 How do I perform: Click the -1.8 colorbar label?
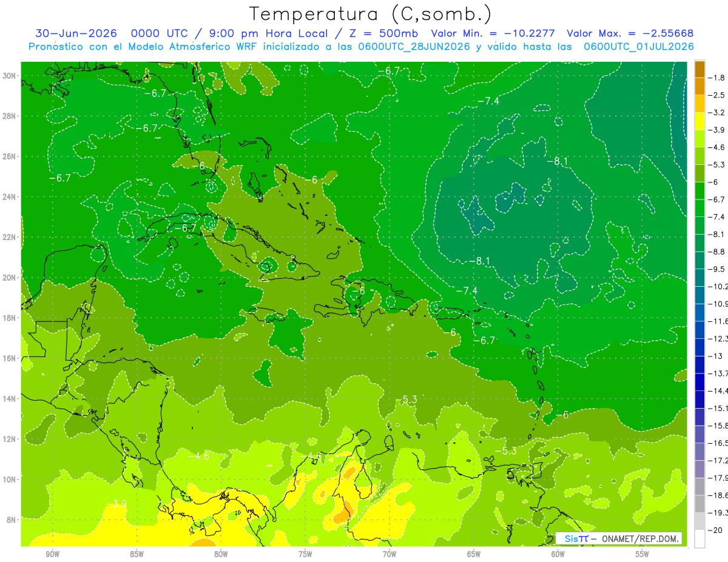pos(717,78)
